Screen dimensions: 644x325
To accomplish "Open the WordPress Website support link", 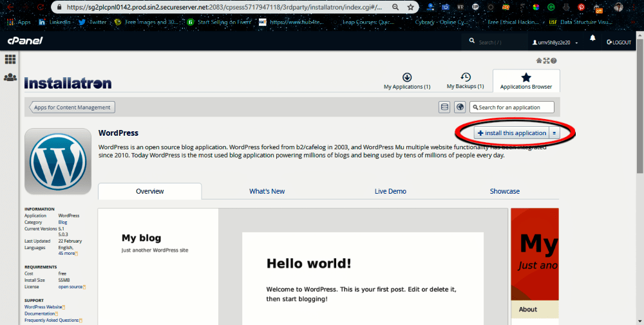I will coord(44,307).
